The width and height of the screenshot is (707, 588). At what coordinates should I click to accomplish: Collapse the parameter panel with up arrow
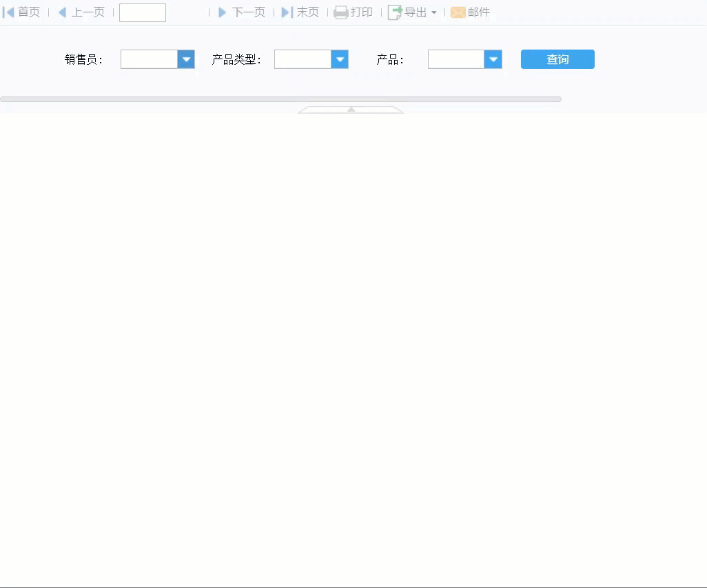click(x=351, y=110)
